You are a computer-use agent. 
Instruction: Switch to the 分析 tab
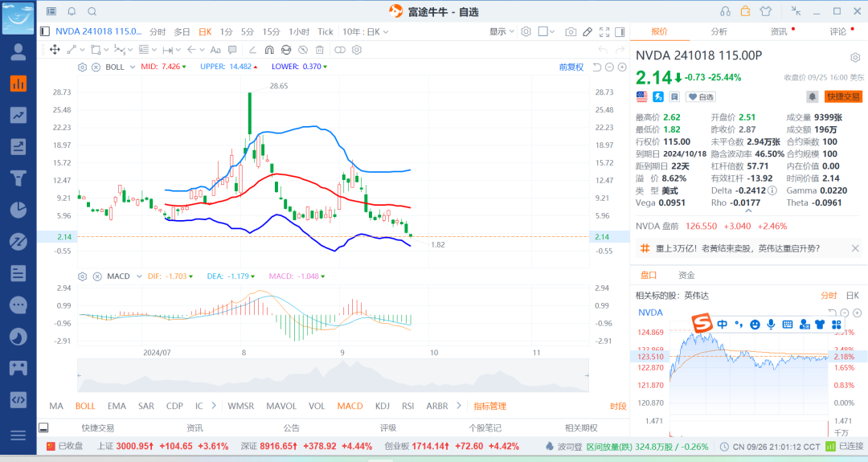point(719,32)
